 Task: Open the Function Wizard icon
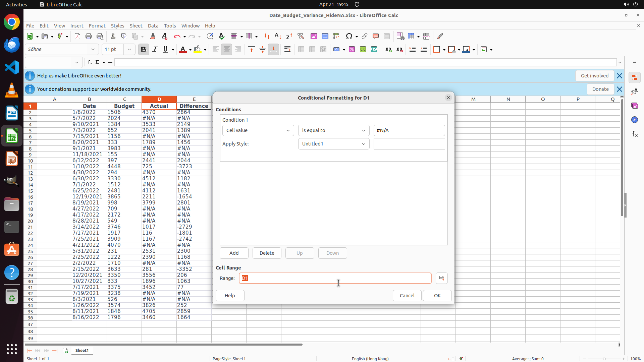pyautogui.click(x=90, y=62)
